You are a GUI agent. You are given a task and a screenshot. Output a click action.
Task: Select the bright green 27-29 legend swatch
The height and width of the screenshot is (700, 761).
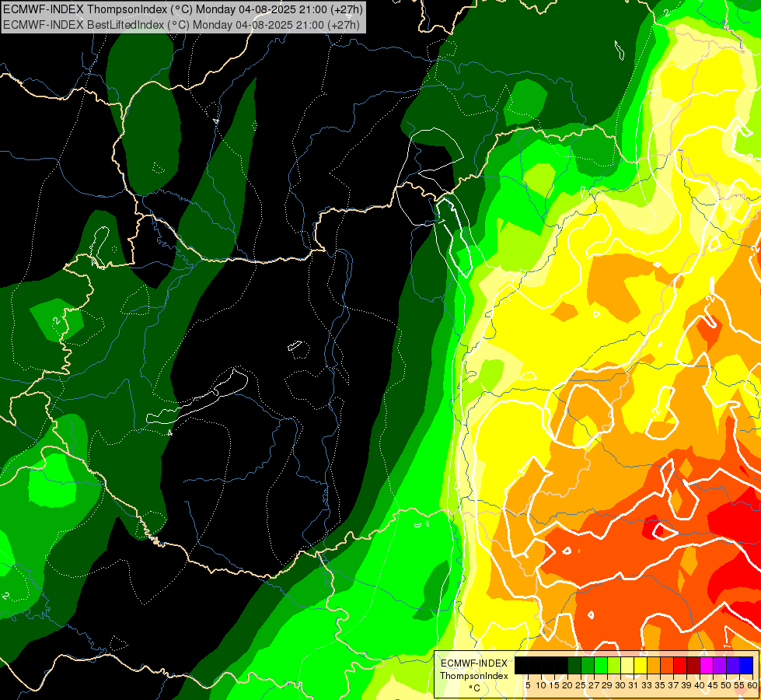click(601, 665)
